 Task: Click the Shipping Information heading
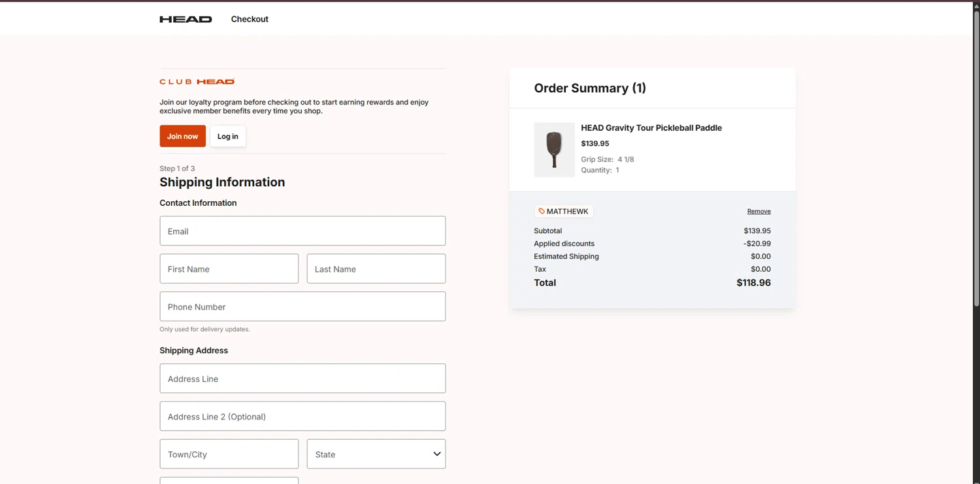(x=222, y=182)
